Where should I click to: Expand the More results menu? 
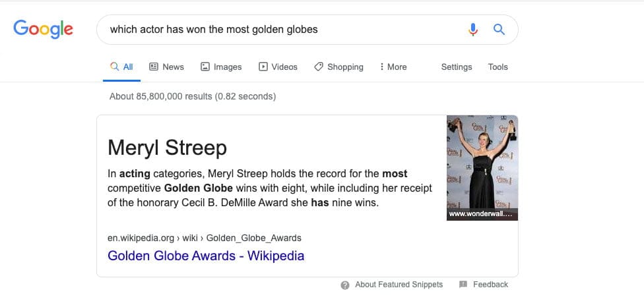(393, 67)
